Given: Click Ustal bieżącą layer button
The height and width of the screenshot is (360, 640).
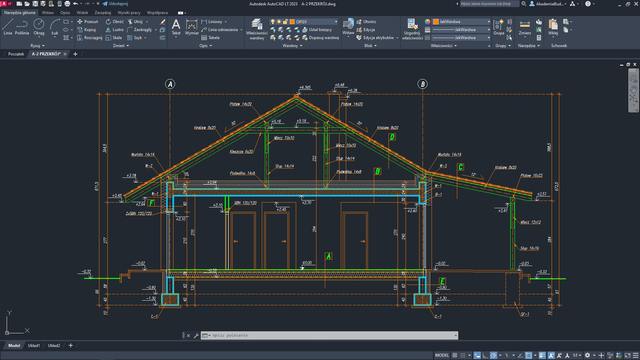Looking at the screenshot, I should pyautogui.click(x=317, y=30).
